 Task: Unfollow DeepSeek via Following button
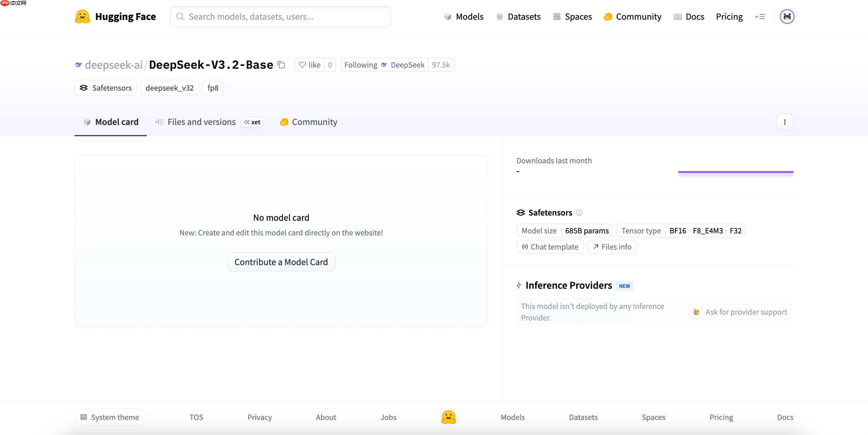(361, 65)
